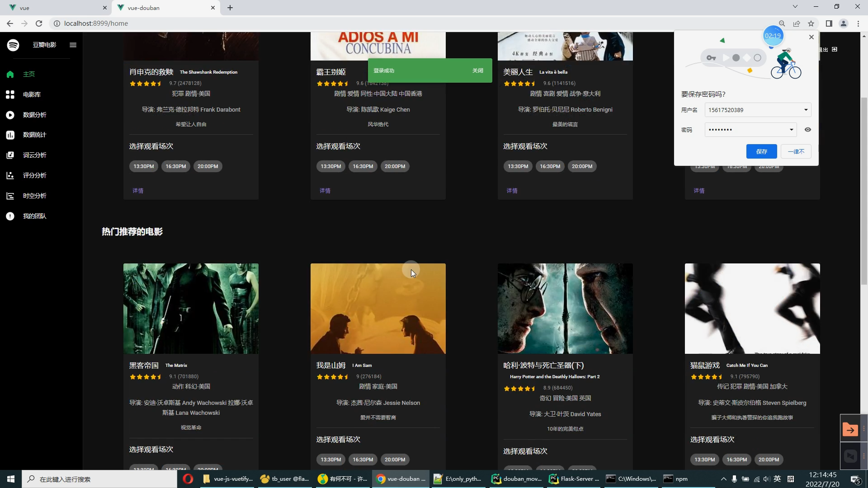Click the 评分分析 scatter chart icon
The image size is (868, 488).
pos(10,175)
